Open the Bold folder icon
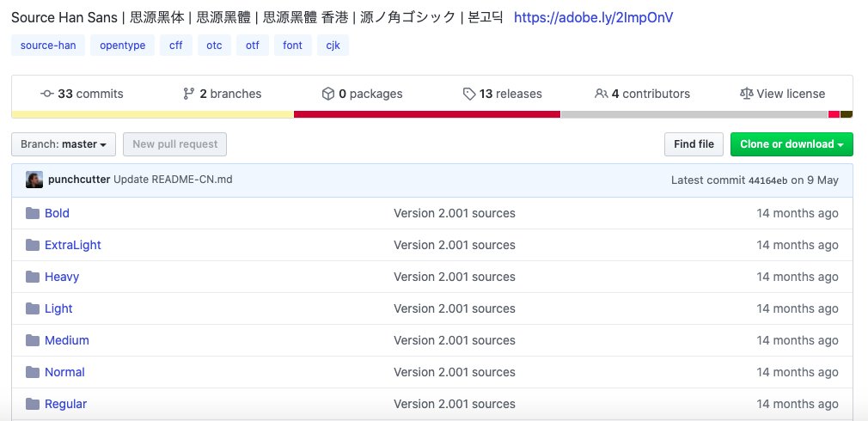868x421 pixels. (x=33, y=213)
